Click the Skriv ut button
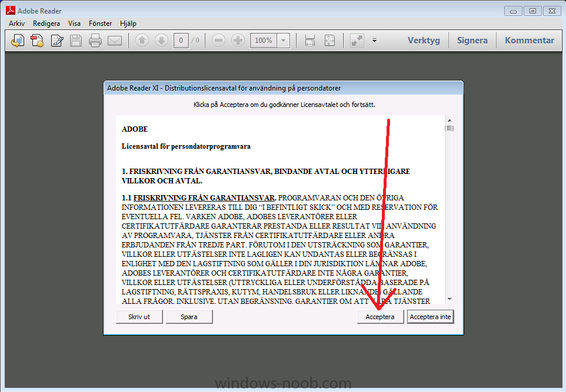This screenshot has width=566, height=392. [x=139, y=317]
